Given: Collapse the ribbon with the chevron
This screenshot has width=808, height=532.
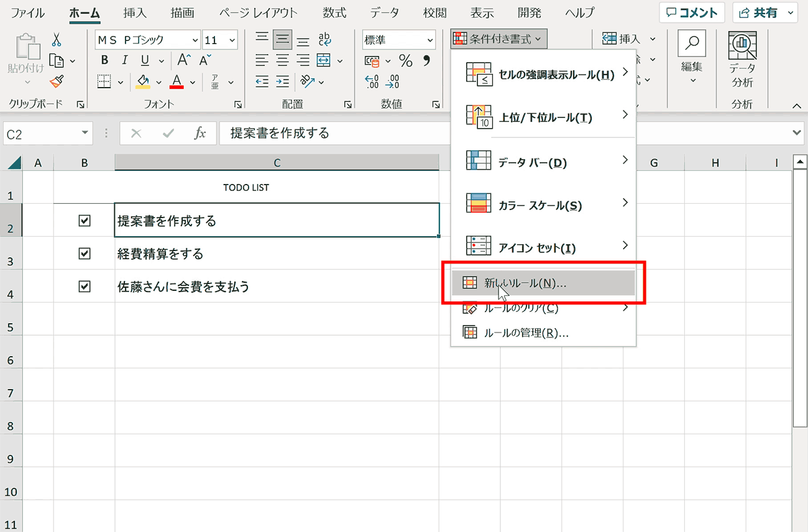Looking at the screenshot, I should pos(796,106).
